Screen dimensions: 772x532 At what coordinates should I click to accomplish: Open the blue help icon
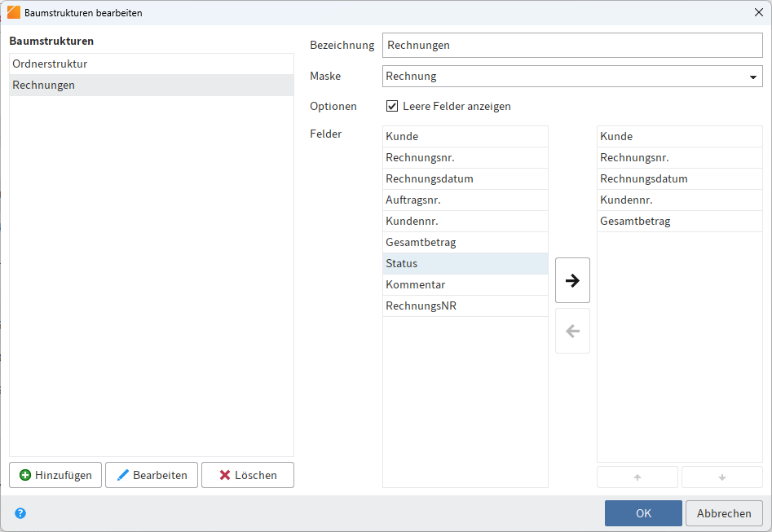click(20, 513)
